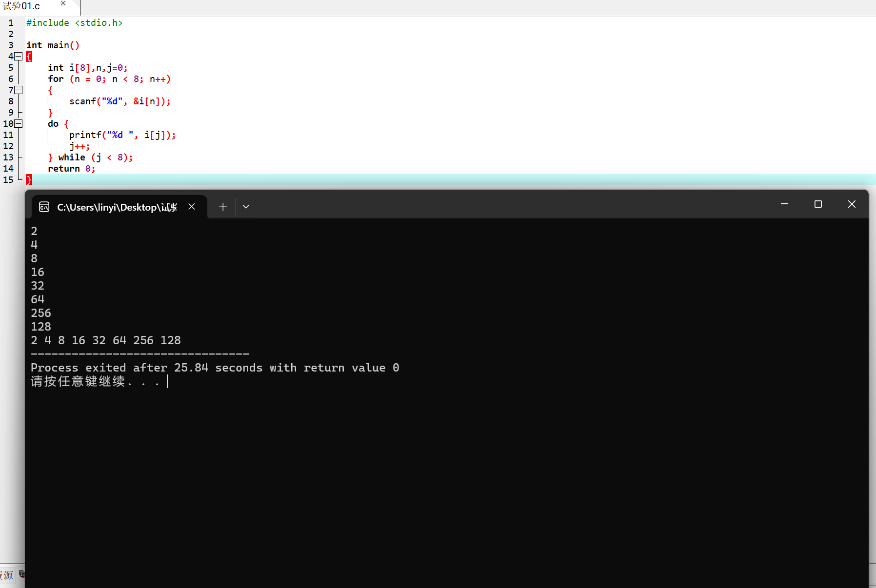Click the return 0; statement
Viewport: 876px width, 588px height.
pyautogui.click(x=71, y=168)
